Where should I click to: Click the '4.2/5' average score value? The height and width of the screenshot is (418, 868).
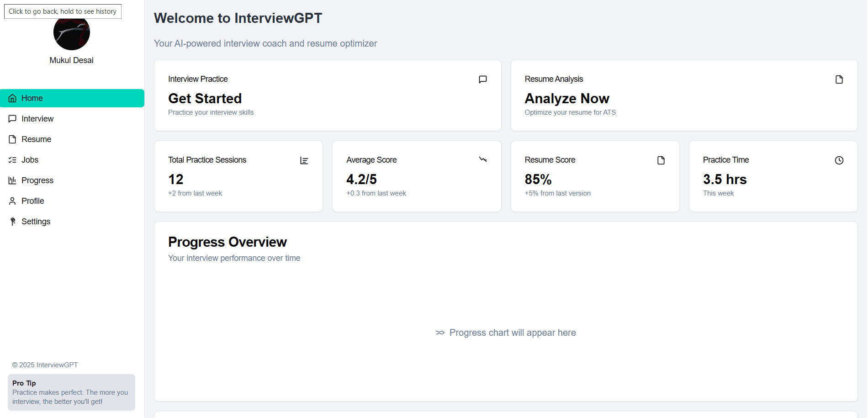tap(361, 180)
